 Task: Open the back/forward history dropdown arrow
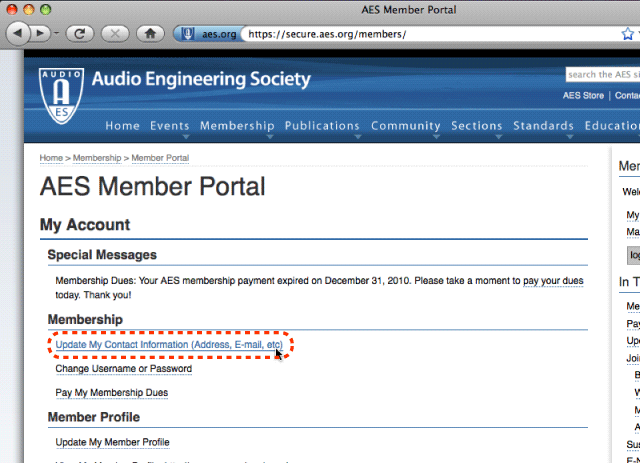(56, 33)
